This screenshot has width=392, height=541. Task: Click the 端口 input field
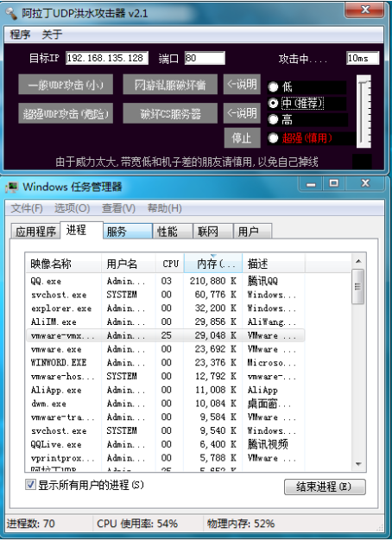[x=205, y=58]
